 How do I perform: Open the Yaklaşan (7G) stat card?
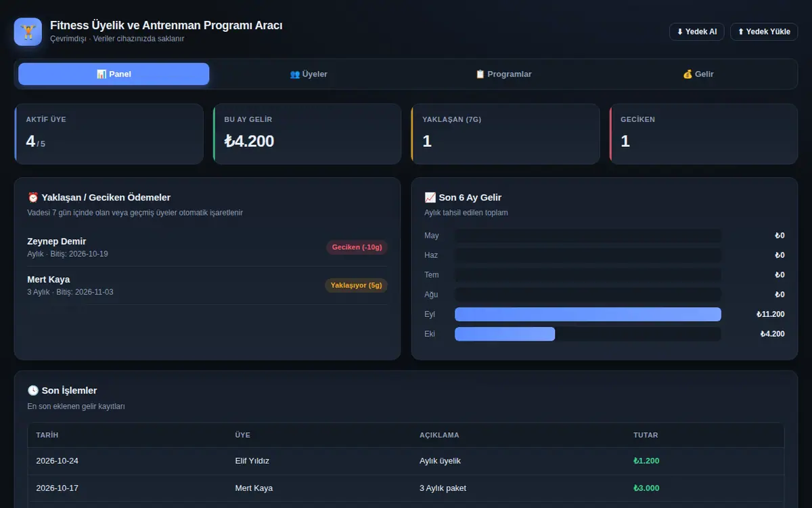click(x=505, y=134)
